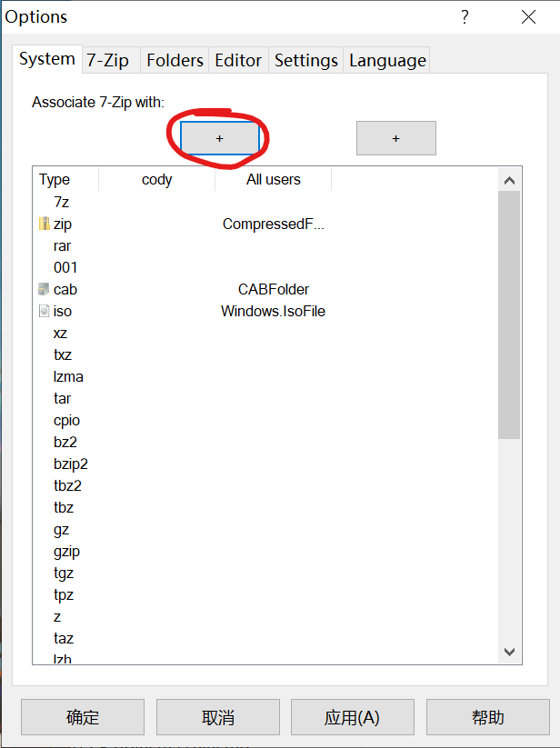560x748 pixels.
Task: Click the question mark help icon in the title bar
Action: tap(465, 17)
